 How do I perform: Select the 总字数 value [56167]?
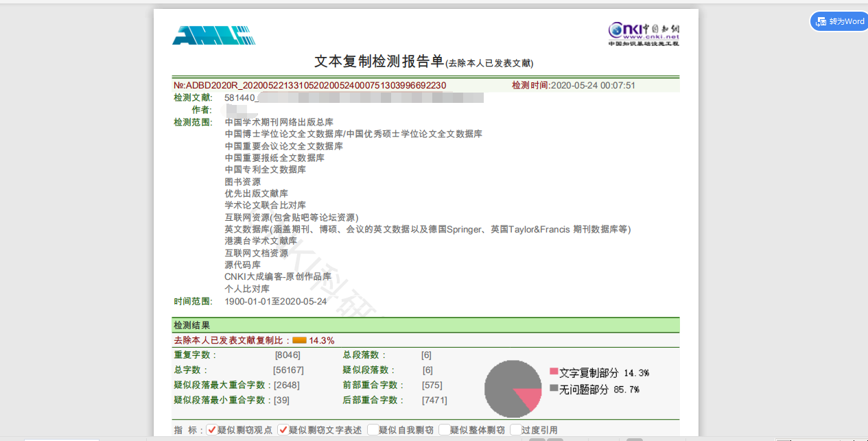[x=289, y=370]
